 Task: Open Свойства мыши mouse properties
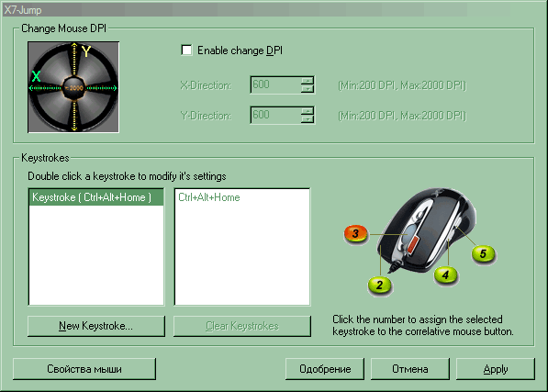click(x=84, y=369)
